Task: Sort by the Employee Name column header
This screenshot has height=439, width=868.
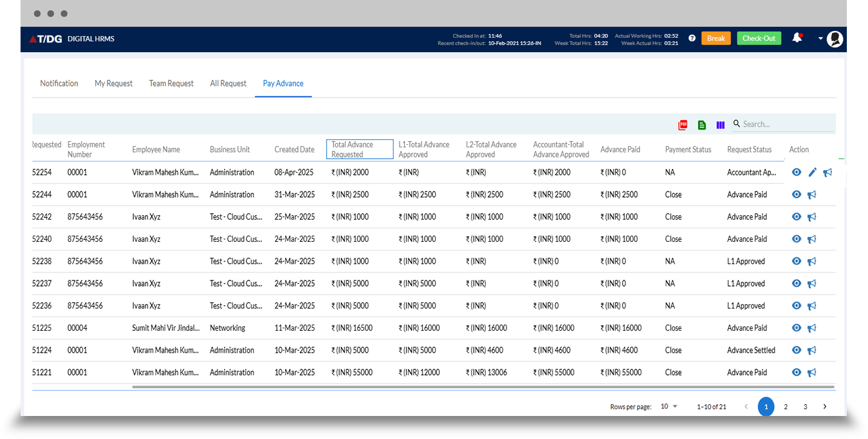Action: 156,149
